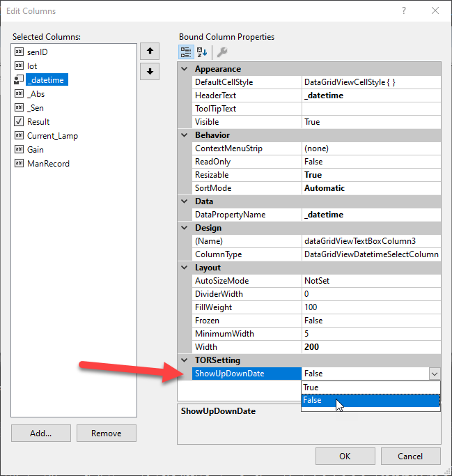Click the Current_Lamp column text icon
The image size is (452, 476).
click(x=19, y=135)
